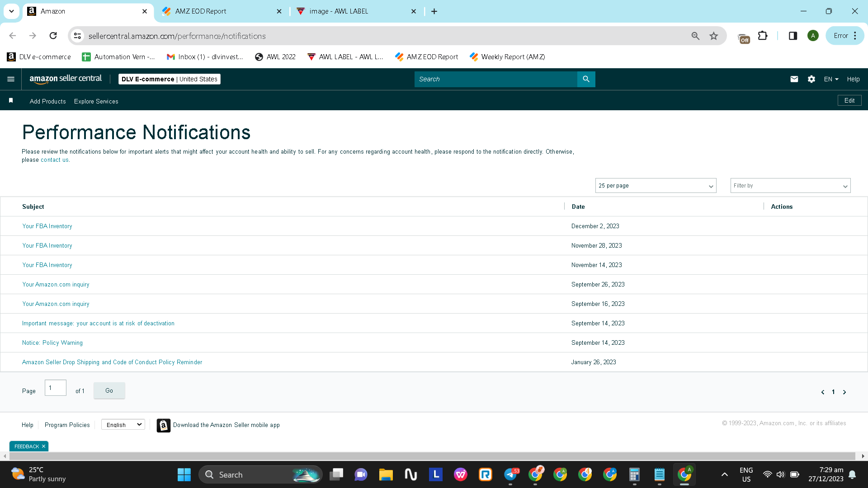Click the Amazon Seller Central logo
Viewport: 868px width, 488px height.
point(66,79)
